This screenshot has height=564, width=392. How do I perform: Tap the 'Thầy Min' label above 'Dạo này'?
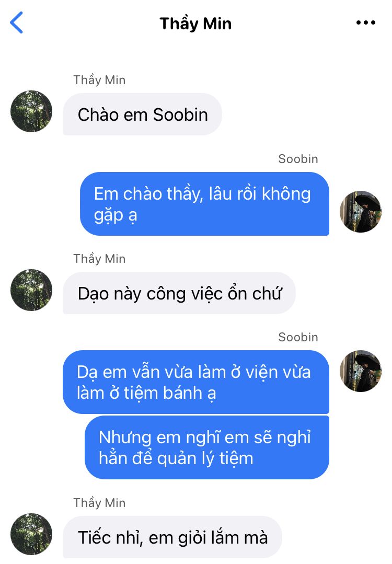(x=99, y=259)
